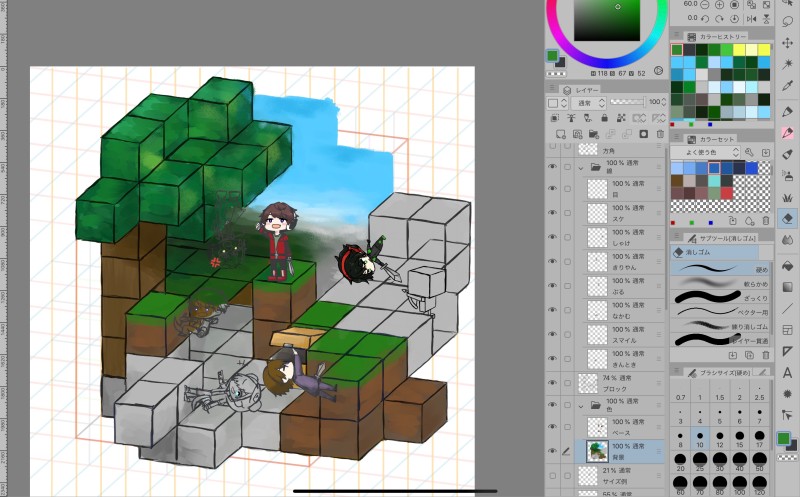Image resolution: width=800 pixels, height=497 pixels.
Task: Hide the きりやん layer
Action: coord(552,261)
